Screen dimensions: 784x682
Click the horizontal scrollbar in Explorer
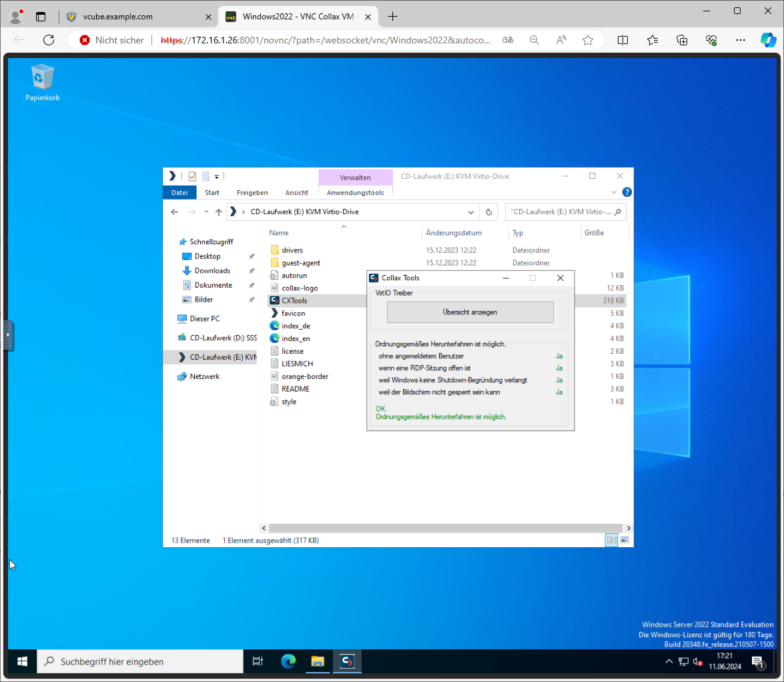coord(446,529)
